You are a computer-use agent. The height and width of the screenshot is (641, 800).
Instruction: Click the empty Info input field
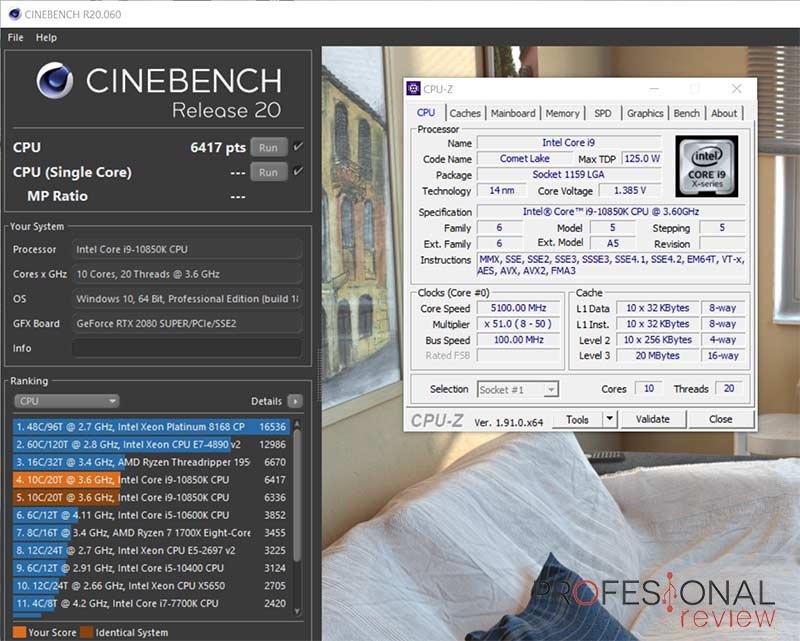[187, 348]
